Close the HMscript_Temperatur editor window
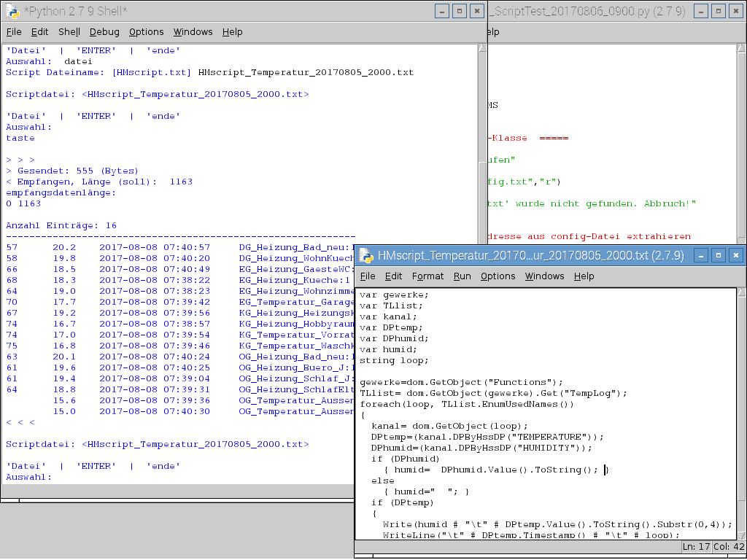The height and width of the screenshot is (560, 747). pos(735,255)
